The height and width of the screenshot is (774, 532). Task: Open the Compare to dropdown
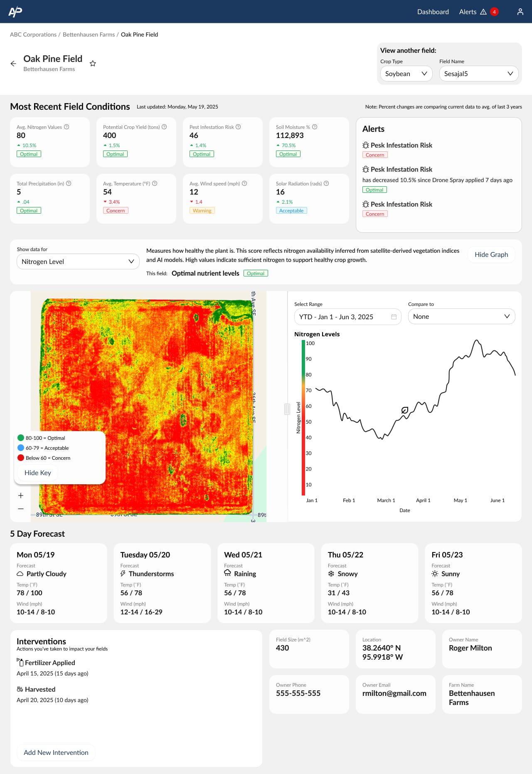[461, 316]
